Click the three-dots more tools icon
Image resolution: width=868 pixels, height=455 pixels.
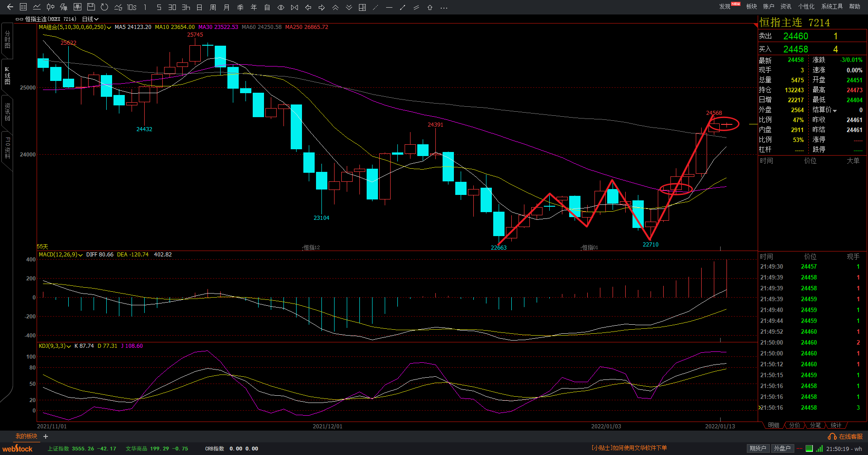pyautogui.click(x=444, y=7)
